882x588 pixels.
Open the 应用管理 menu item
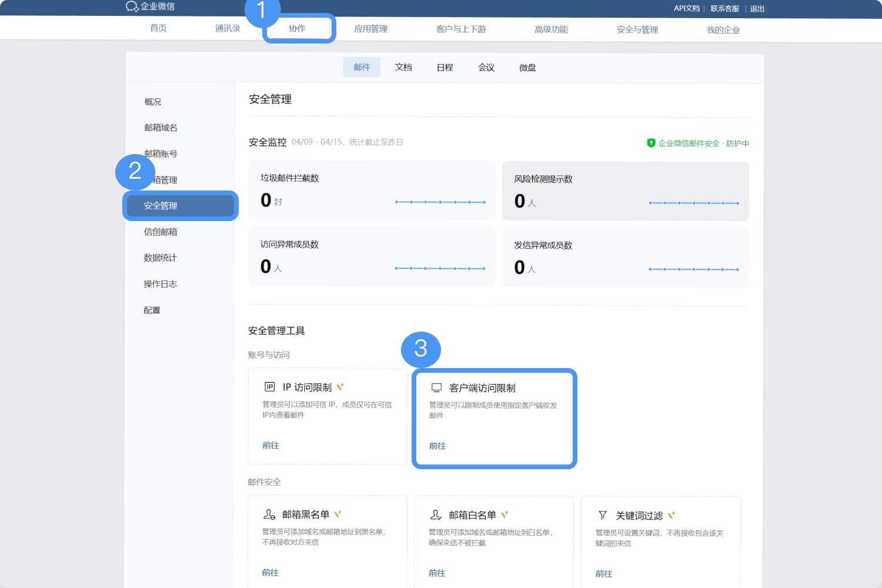(370, 28)
